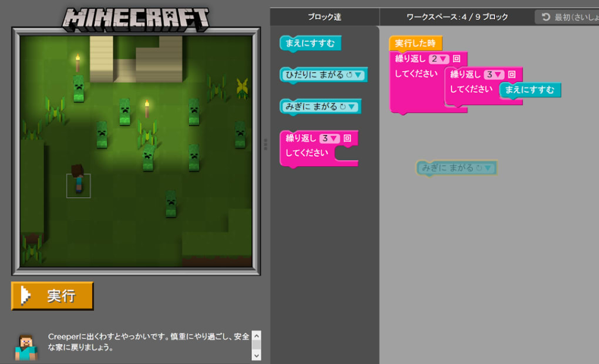Click the Steve player character on map
The height and width of the screenshot is (364, 599).
pos(78,180)
